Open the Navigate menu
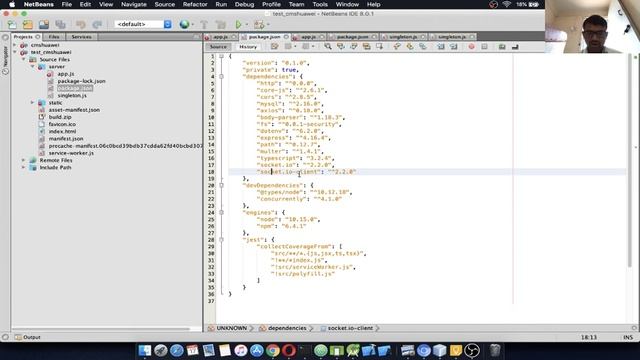This screenshot has height=360, width=640. pyautogui.click(x=133, y=4)
